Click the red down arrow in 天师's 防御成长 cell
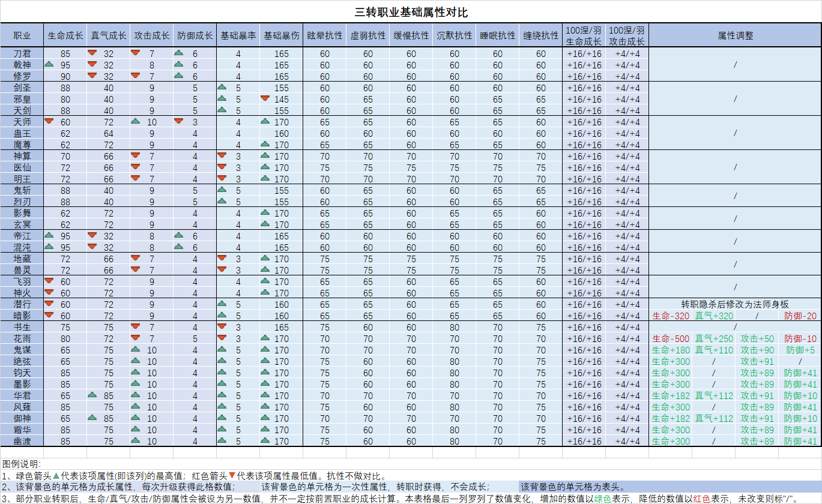 [178, 121]
